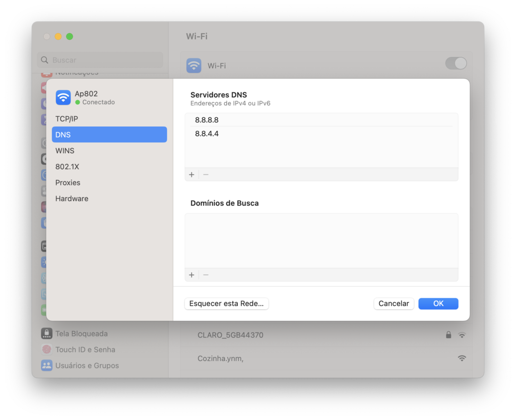The image size is (516, 420).
Task: Toggle the Wi-Fi switch
Action: [456, 63]
